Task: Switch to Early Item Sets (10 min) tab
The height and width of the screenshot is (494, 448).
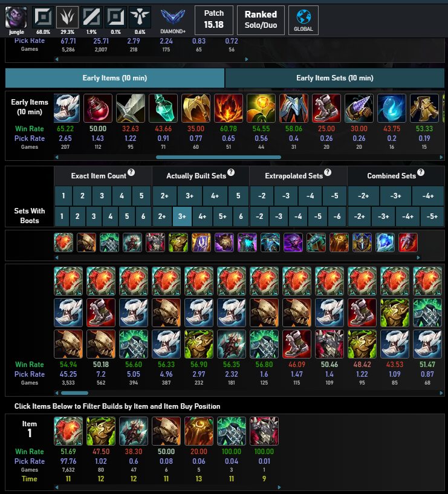Action: (x=334, y=78)
